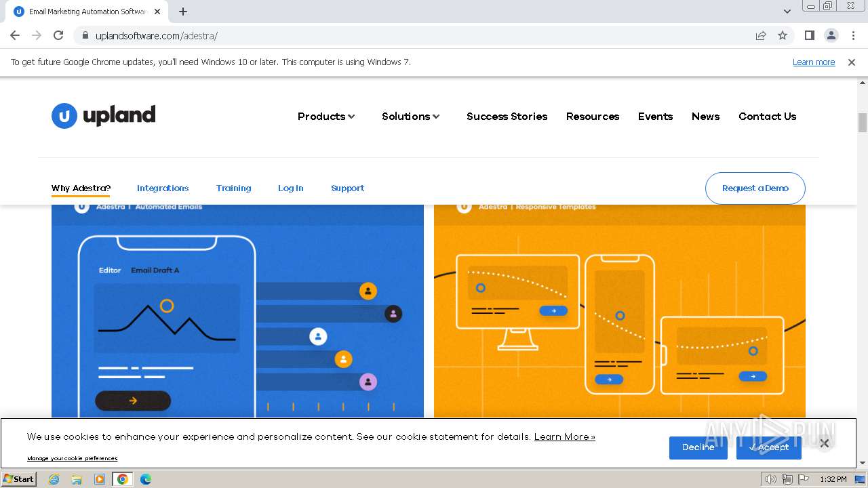Expand the Products menu
This screenshot has width=868, height=488.
click(326, 117)
